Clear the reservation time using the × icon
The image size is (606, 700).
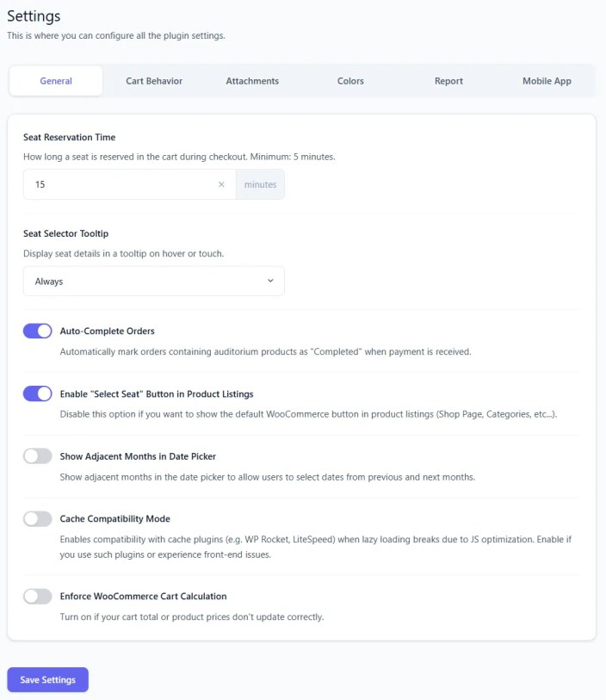coord(221,184)
